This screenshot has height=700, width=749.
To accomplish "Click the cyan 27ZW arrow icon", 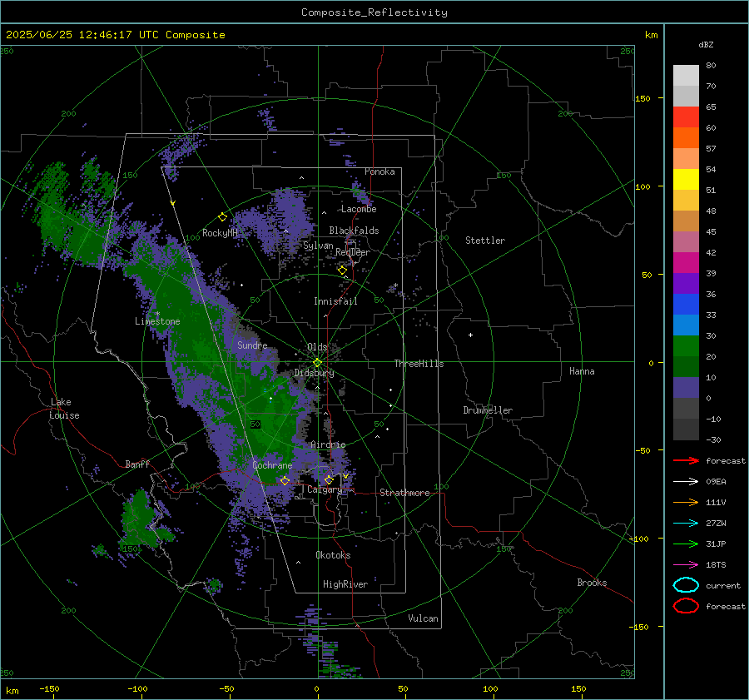I will tap(686, 524).
